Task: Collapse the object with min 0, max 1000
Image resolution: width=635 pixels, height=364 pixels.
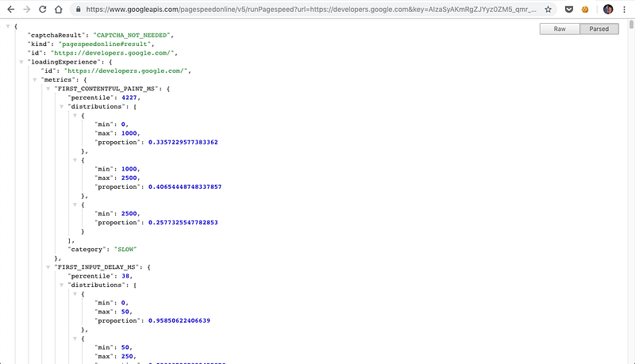Action: coord(75,115)
